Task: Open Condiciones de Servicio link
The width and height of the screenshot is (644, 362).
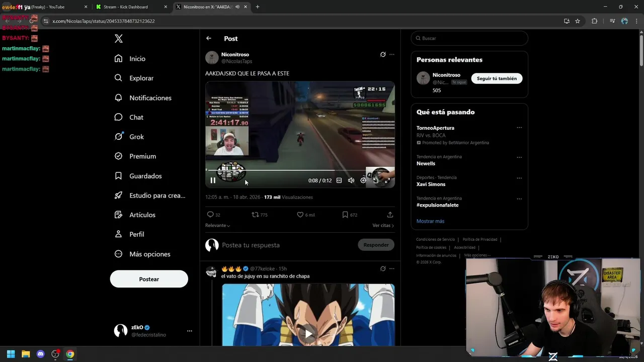Action: (435, 239)
